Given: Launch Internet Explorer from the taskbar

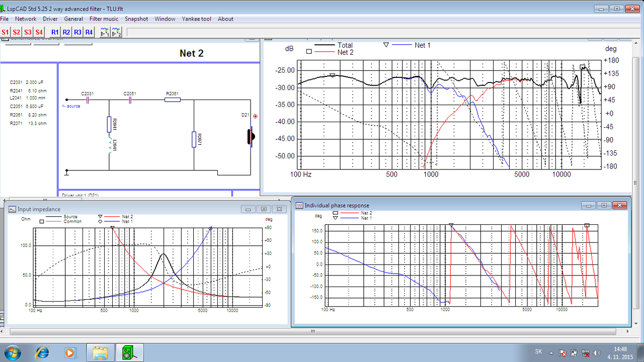Looking at the screenshot, I should click(x=43, y=352).
